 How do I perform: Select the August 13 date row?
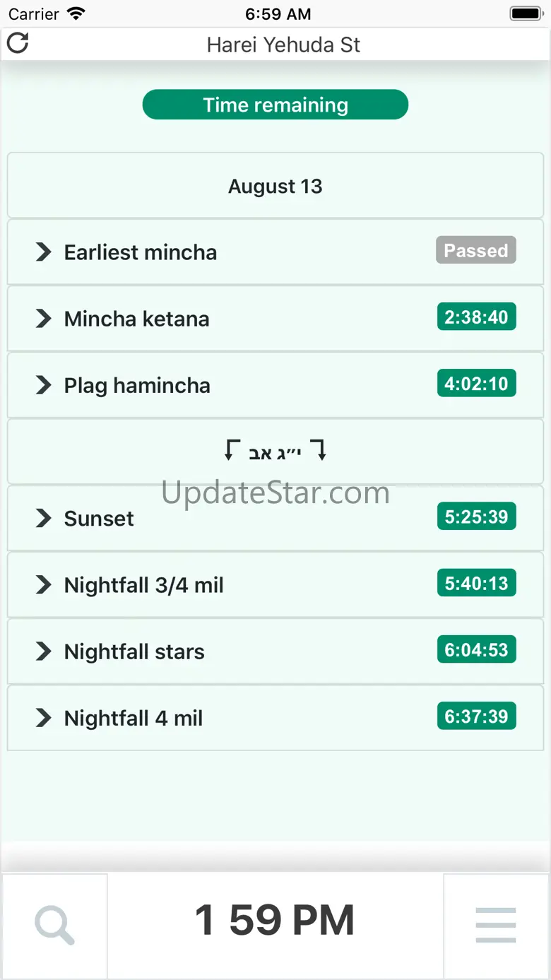pyautogui.click(x=275, y=187)
